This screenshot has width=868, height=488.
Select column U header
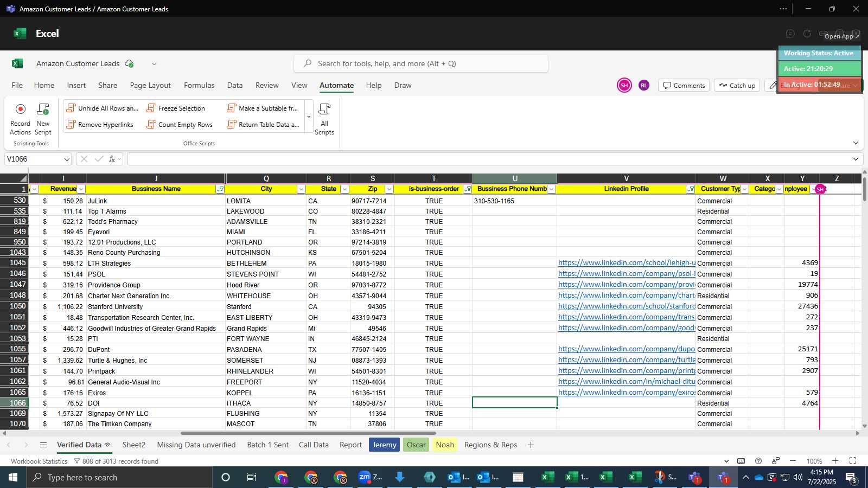coord(515,178)
